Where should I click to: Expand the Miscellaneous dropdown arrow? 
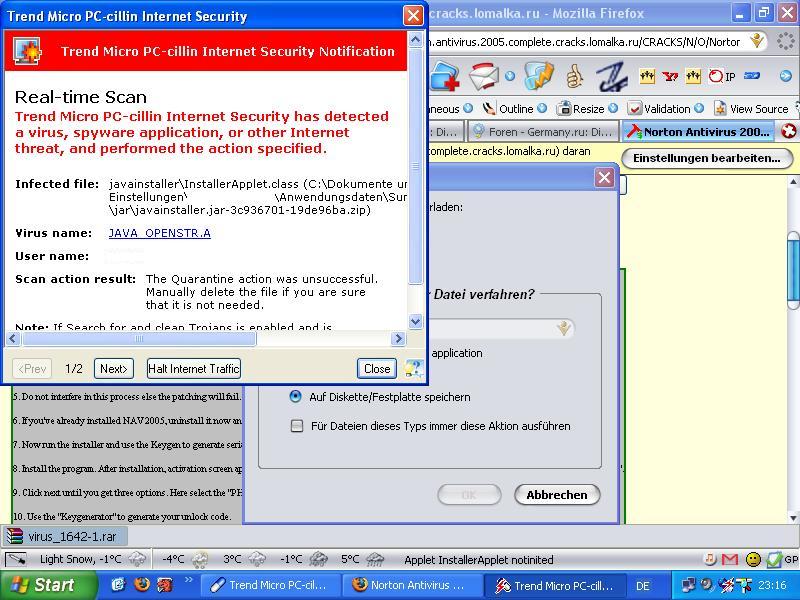pyautogui.click(x=468, y=109)
